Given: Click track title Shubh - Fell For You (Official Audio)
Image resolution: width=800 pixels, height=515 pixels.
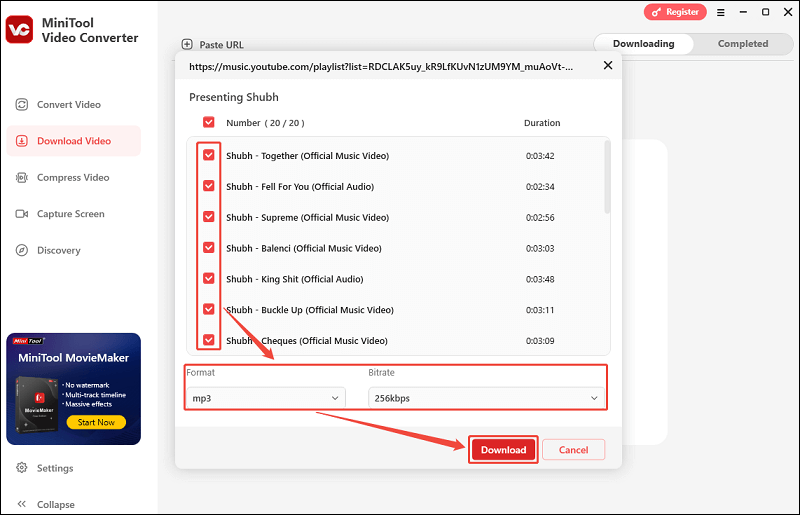Looking at the screenshot, I should tap(300, 186).
